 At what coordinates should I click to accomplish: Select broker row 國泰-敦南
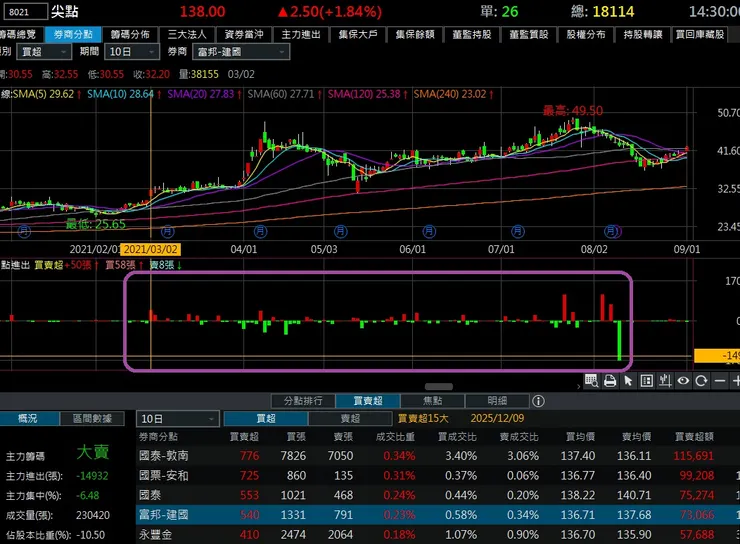pyautogui.click(x=438, y=456)
